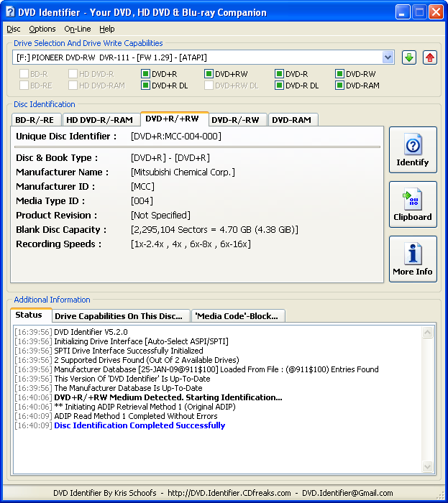
Task: Click the Manufacturer ID value [MCC]
Action: tap(142, 187)
